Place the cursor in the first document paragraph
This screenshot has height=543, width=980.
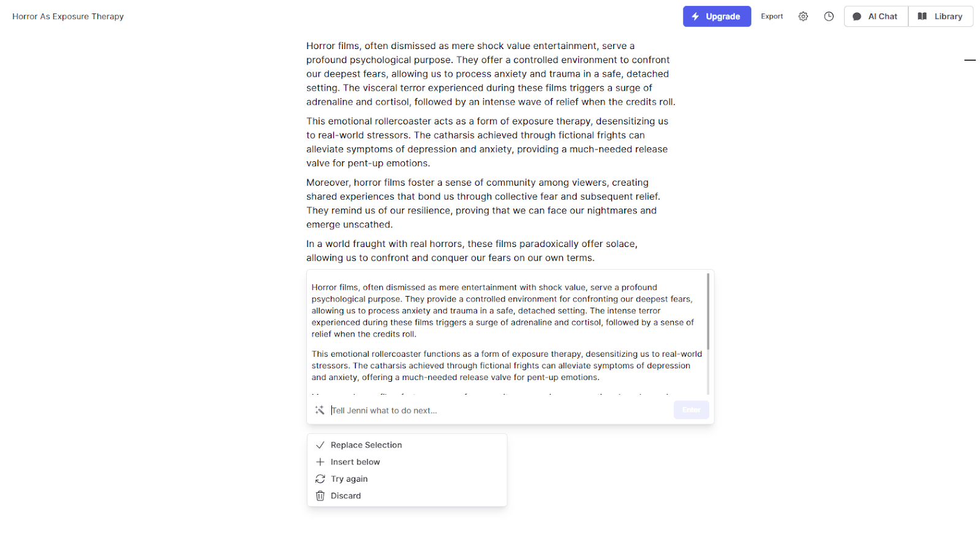tap(490, 74)
